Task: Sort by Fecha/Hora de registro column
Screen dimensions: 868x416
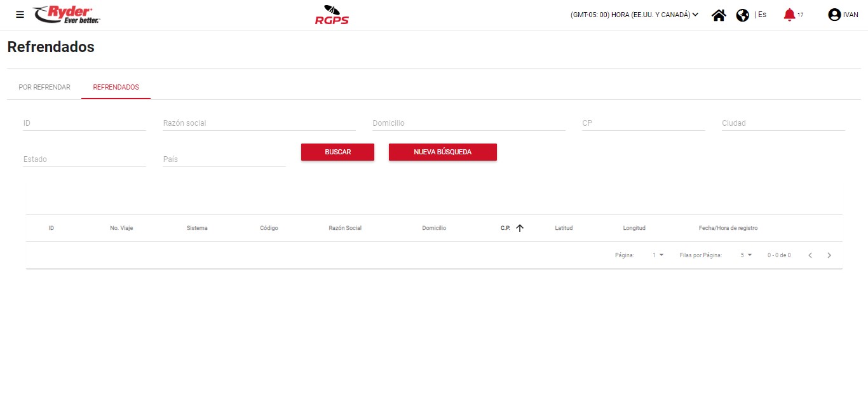Action: (x=728, y=228)
